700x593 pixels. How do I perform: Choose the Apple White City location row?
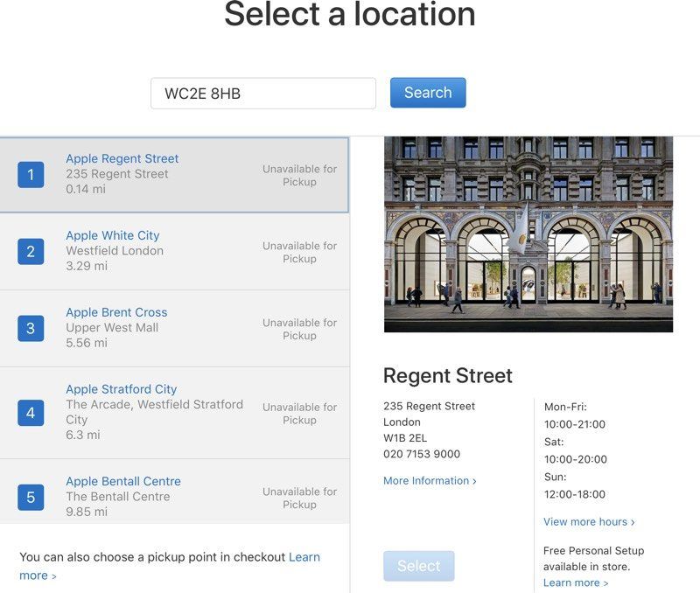[112, 235]
